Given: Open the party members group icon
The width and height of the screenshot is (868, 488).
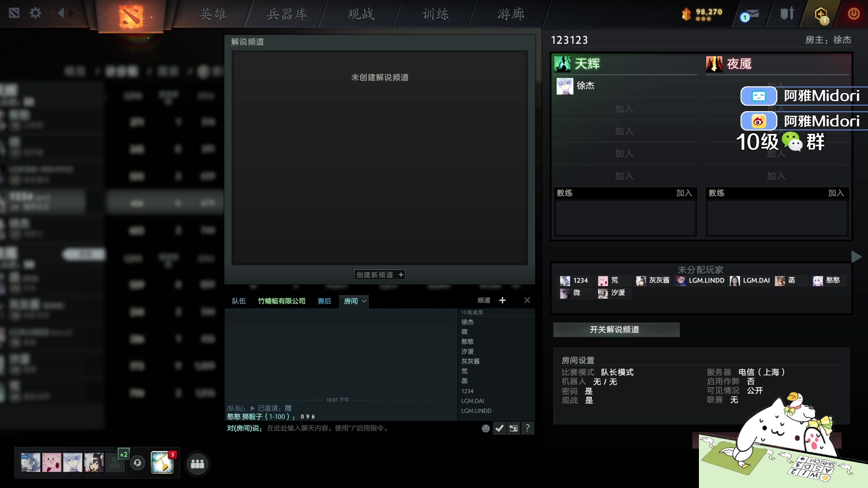Looking at the screenshot, I should 198,464.
